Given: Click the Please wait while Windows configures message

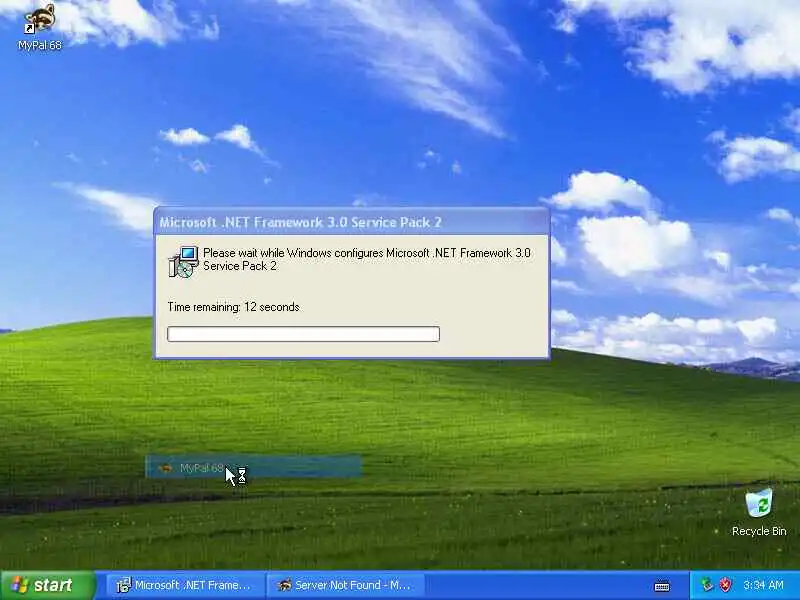Looking at the screenshot, I should tap(366, 259).
